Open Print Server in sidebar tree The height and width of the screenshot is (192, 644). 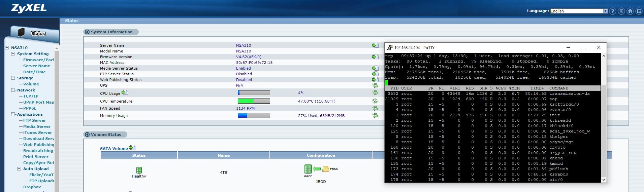pos(36,157)
